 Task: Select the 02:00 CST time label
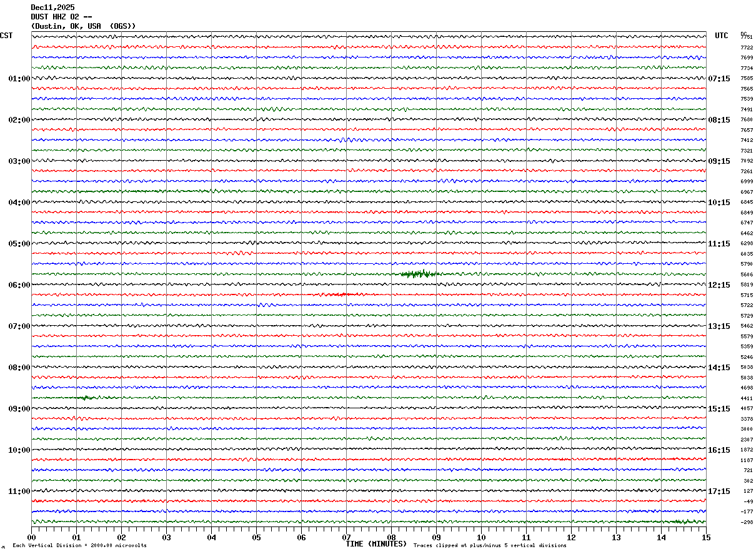[19, 120]
